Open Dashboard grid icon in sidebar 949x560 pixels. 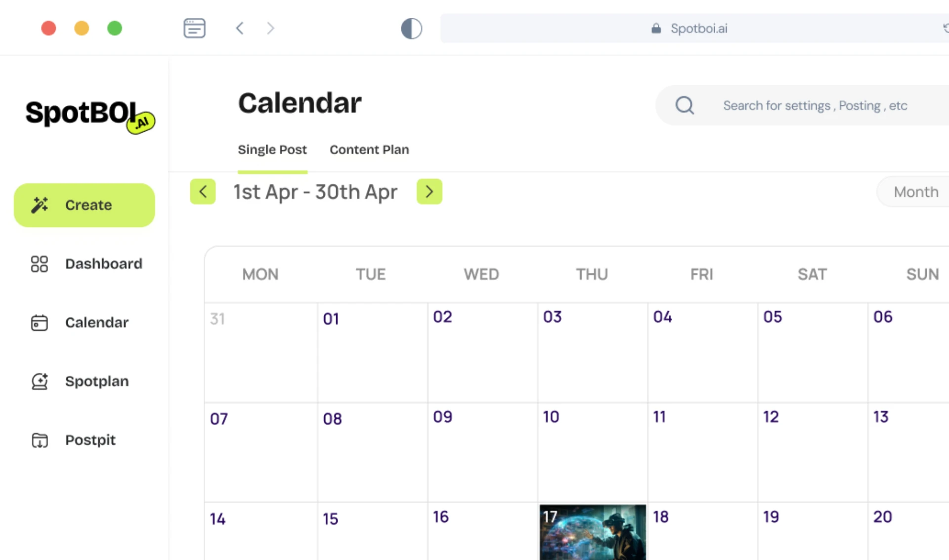pos(40,264)
